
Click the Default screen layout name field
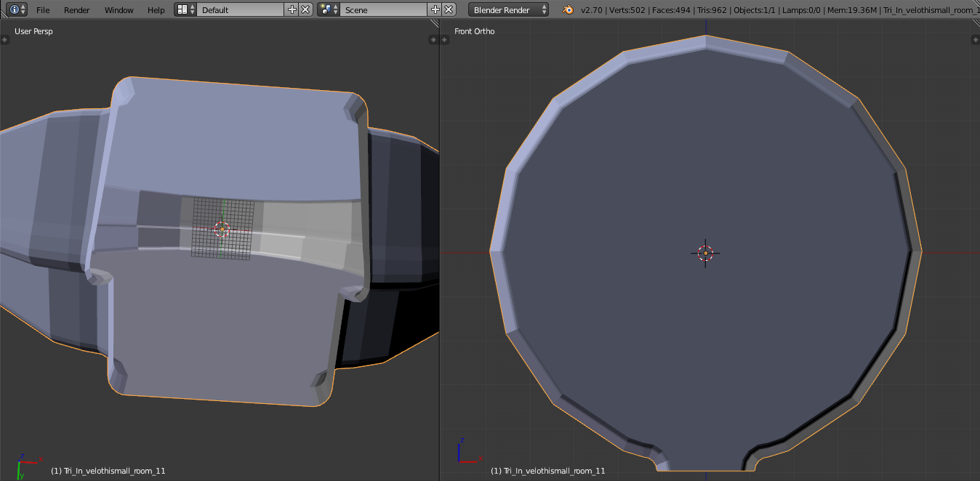click(240, 9)
